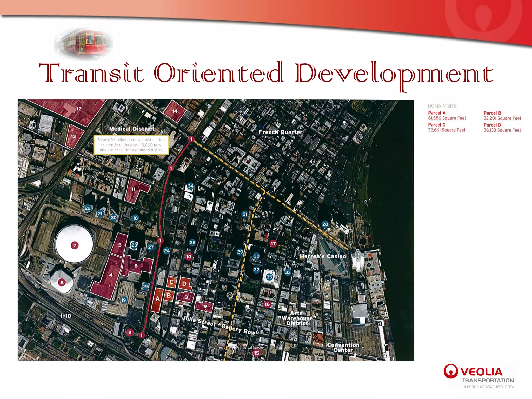Click blue marker 35
This screenshot has width=532, height=399.
(x=269, y=277)
